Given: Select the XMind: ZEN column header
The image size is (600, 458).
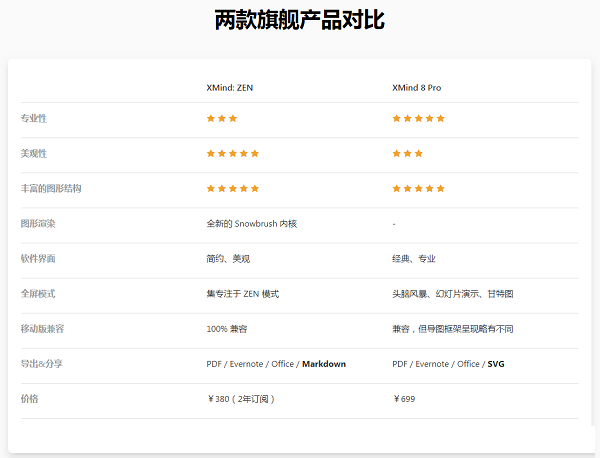Looking at the screenshot, I should coord(230,88).
